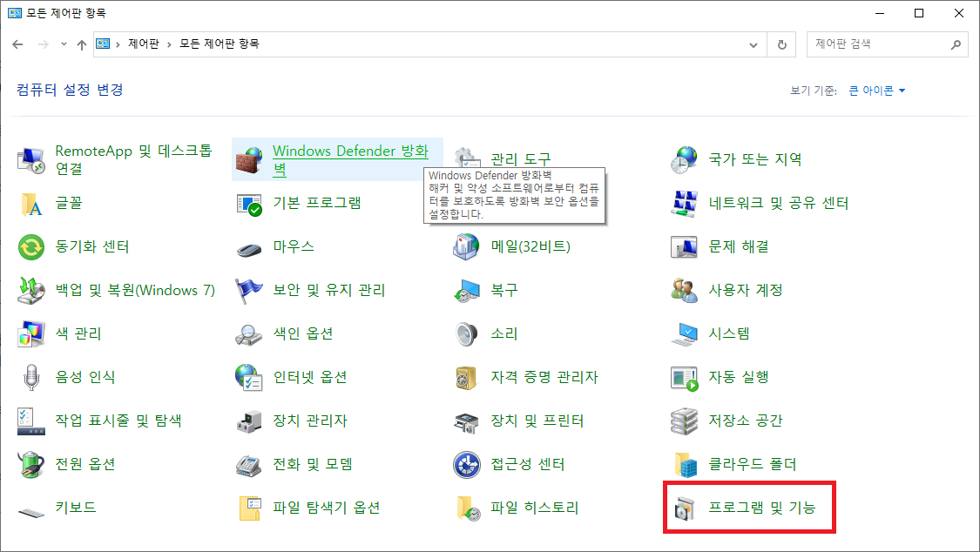Expand chevron after 제어판 in breadcrumb
980x552 pixels.
pyautogui.click(x=169, y=44)
